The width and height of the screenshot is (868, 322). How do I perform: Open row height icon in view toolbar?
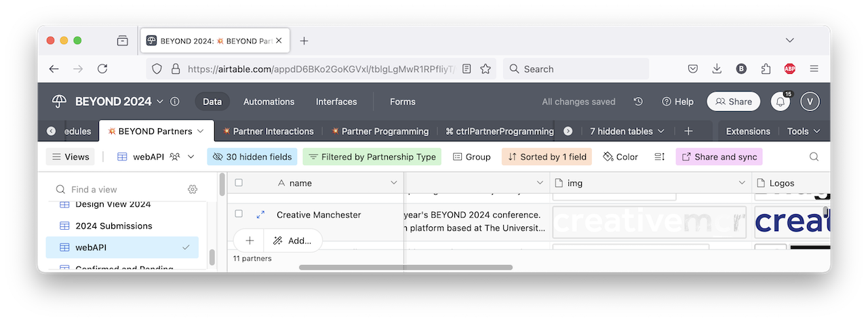tap(659, 157)
